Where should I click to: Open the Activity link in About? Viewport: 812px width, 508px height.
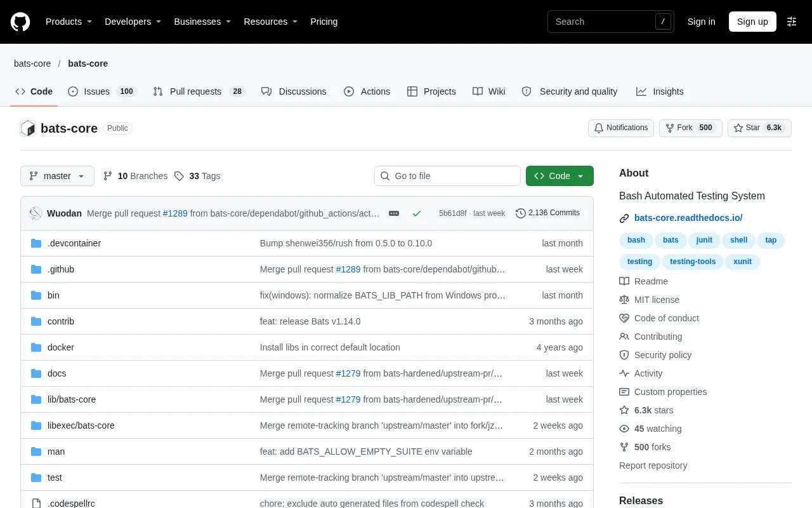(x=641, y=373)
